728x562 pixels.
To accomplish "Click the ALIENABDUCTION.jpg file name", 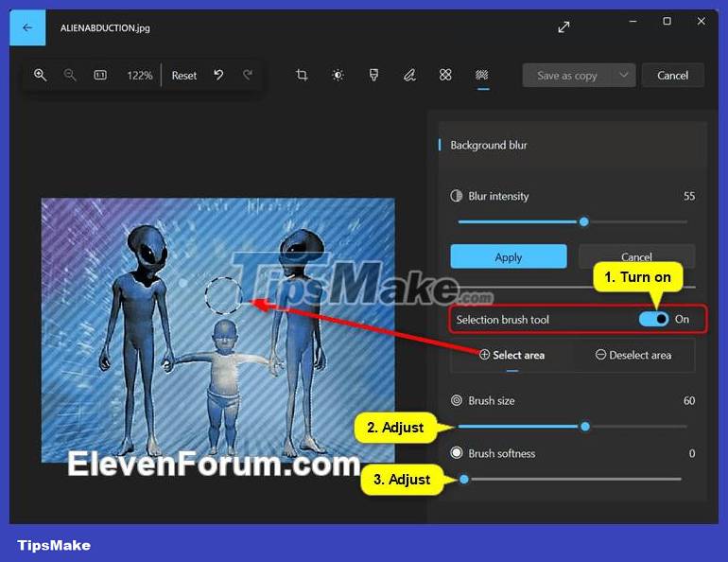I will (x=105, y=27).
